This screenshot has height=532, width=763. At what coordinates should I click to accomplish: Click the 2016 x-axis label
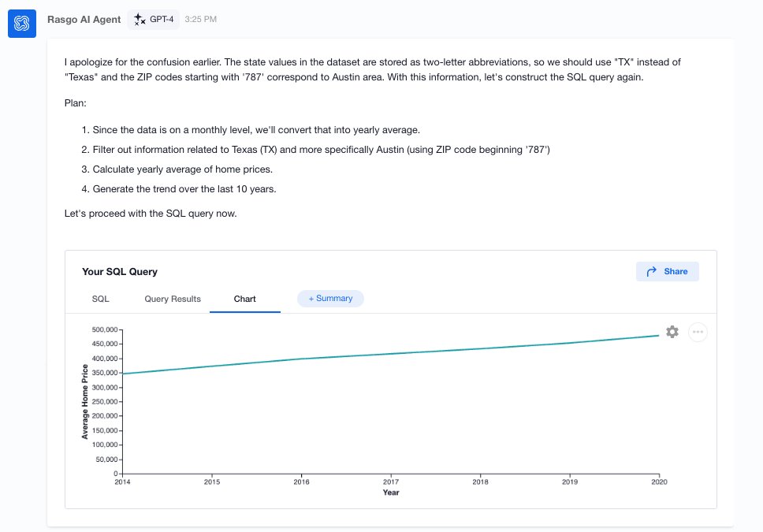click(301, 482)
